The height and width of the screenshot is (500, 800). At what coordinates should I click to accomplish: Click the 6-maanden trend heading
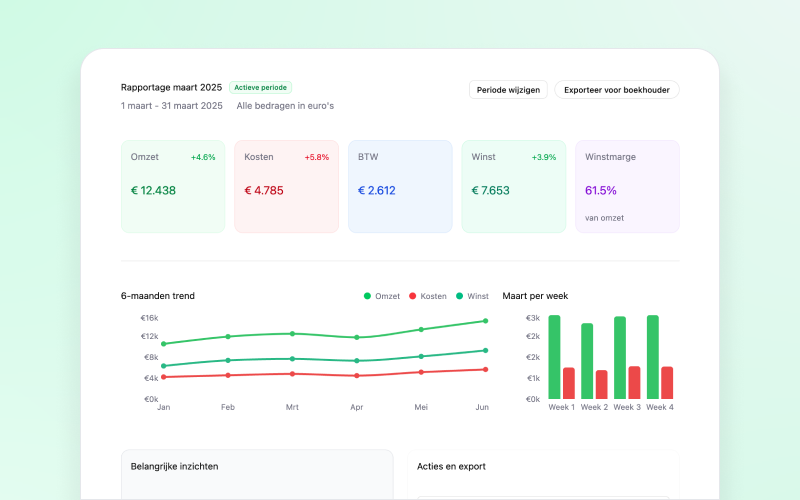[158, 296]
